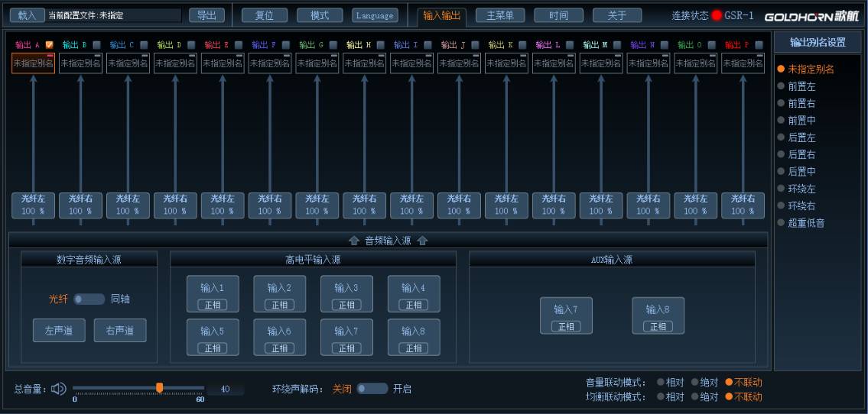Uncheck the 输出 A checkbox

tap(49, 45)
